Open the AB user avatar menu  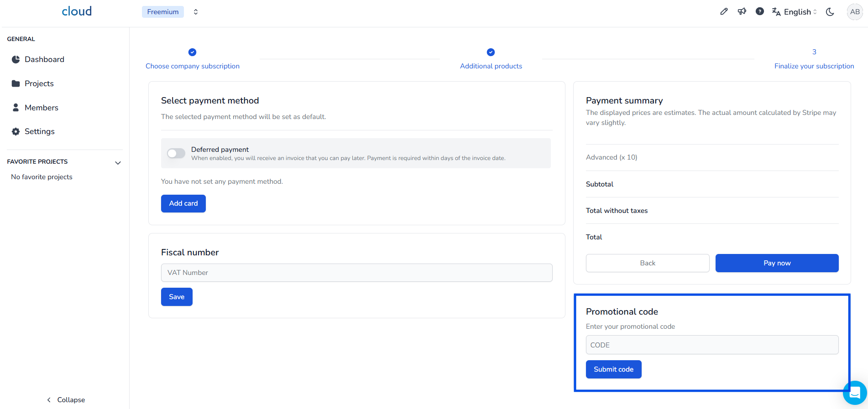click(855, 12)
